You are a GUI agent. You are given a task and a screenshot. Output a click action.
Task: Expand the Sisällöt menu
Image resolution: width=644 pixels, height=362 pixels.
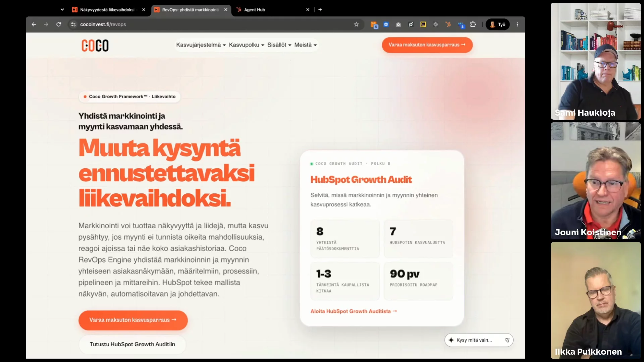point(279,45)
